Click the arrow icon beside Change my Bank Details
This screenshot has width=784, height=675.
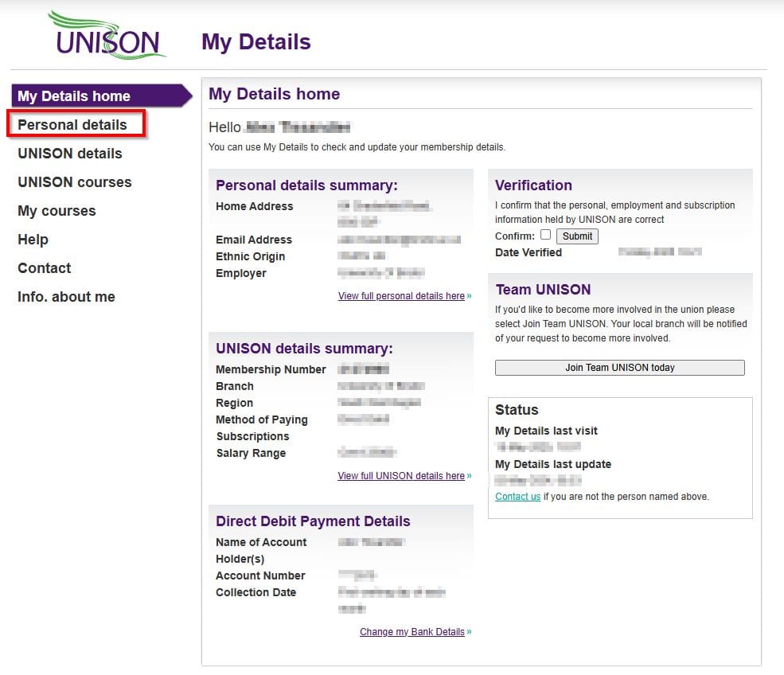click(x=469, y=632)
